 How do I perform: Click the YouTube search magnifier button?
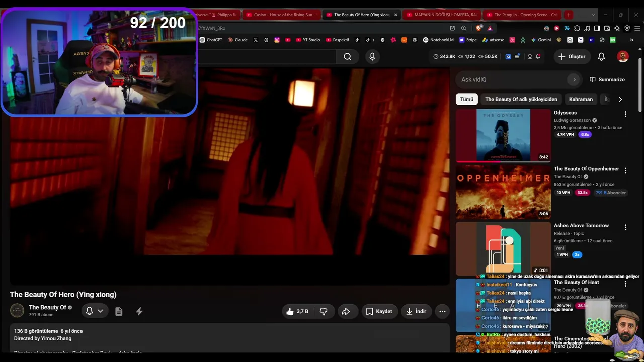348,57
